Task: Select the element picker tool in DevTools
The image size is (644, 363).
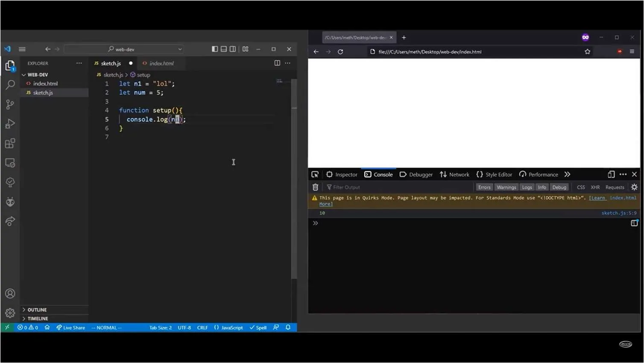Action: [x=315, y=174]
